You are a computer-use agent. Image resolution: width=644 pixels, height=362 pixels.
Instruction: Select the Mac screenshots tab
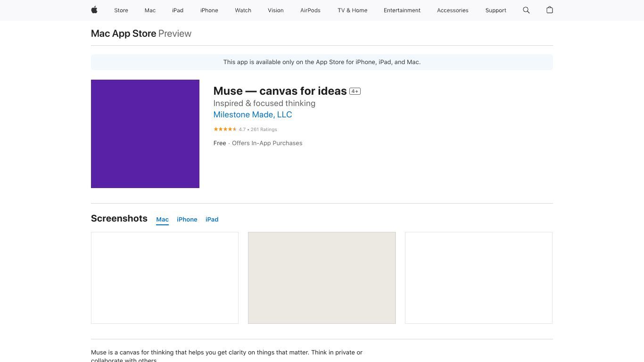pyautogui.click(x=162, y=220)
